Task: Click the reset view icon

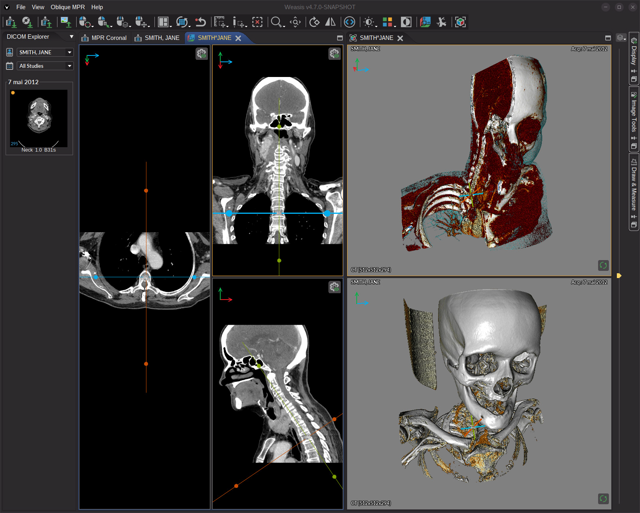Action: [200, 22]
